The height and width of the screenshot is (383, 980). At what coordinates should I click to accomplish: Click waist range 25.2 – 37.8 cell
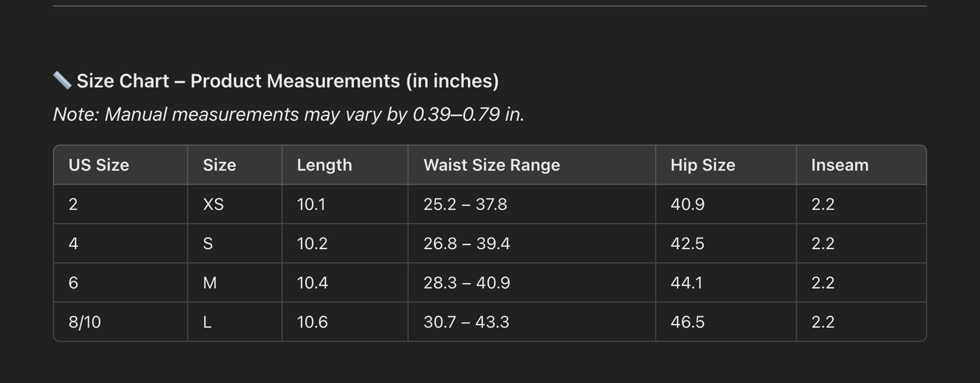[465, 204]
